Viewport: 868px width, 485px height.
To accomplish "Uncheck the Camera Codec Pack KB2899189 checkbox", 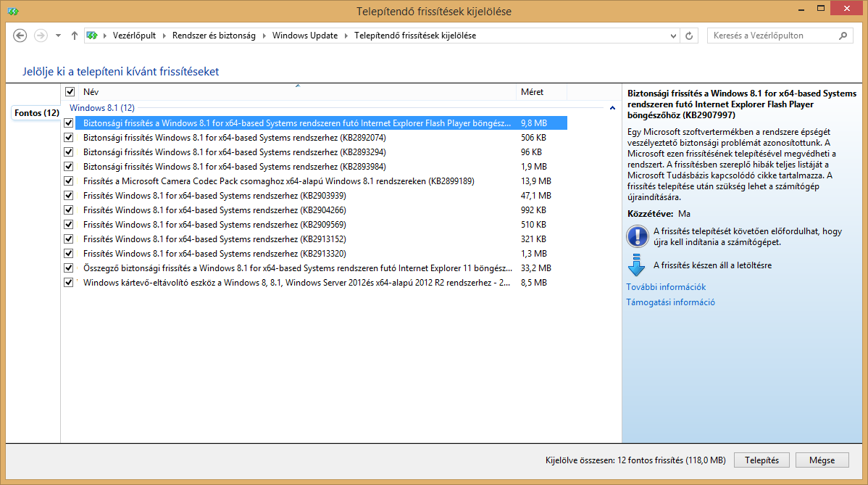I will click(69, 181).
